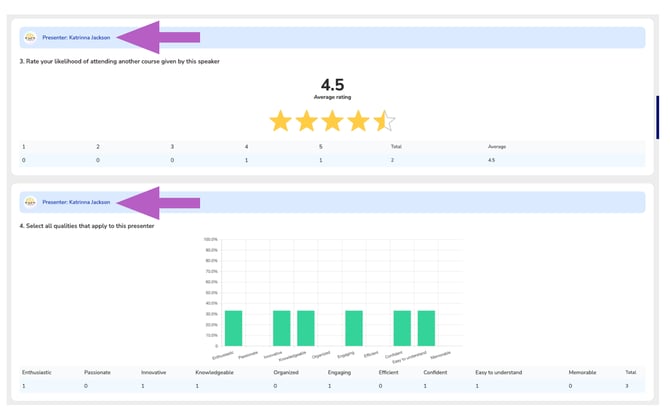Click the Enthusiastic bar in the chart
The width and height of the screenshot is (670, 412).
233,328
